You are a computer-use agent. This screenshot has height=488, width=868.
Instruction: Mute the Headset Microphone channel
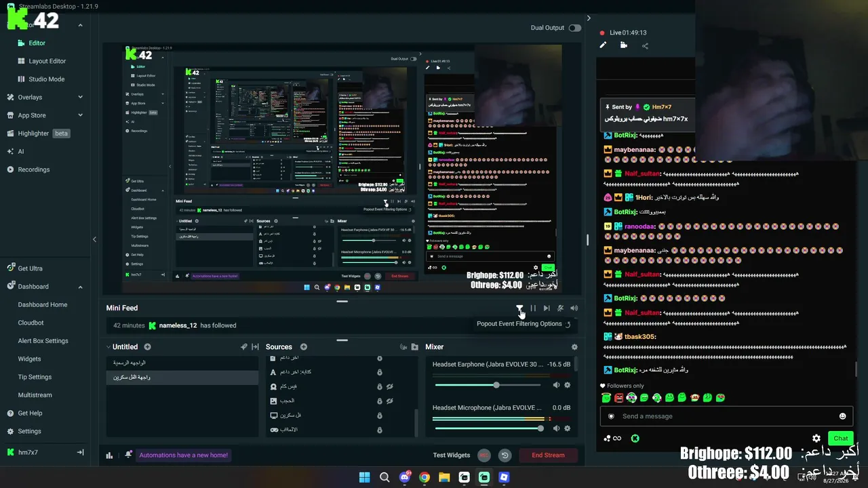coord(556,428)
